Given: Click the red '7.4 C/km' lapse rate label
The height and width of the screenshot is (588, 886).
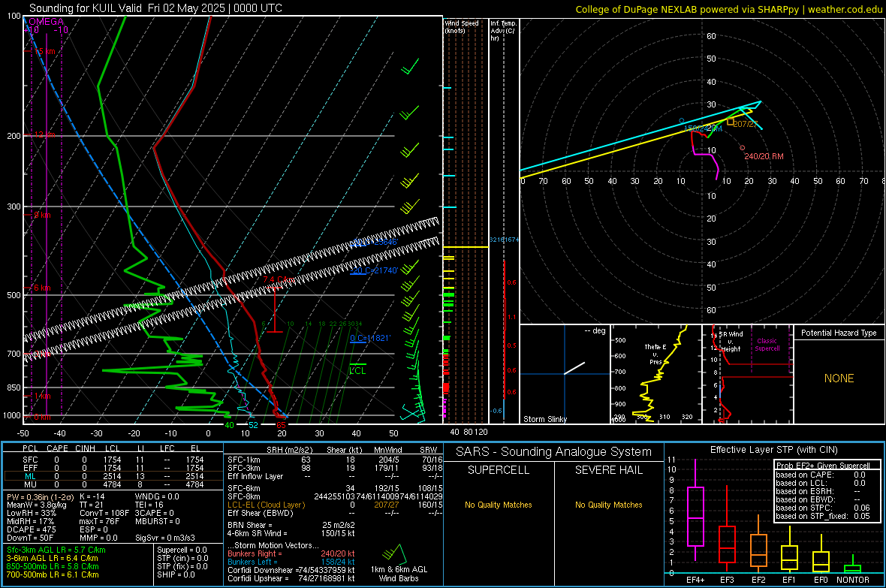Looking at the screenshot, I should [278, 280].
